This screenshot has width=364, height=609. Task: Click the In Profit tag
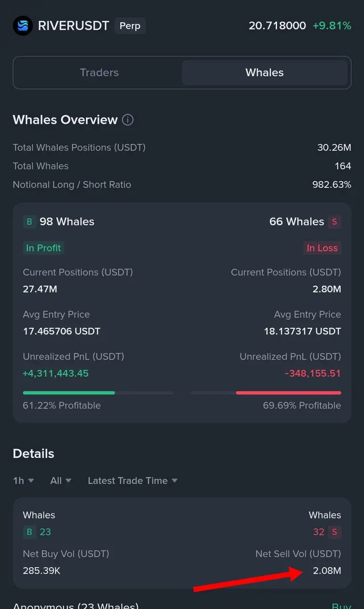tap(44, 248)
